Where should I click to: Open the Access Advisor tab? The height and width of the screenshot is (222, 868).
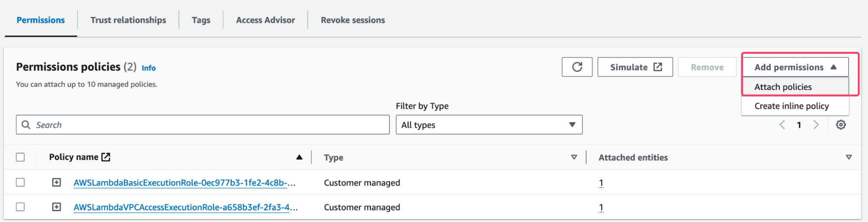pyautogui.click(x=265, y=20)
